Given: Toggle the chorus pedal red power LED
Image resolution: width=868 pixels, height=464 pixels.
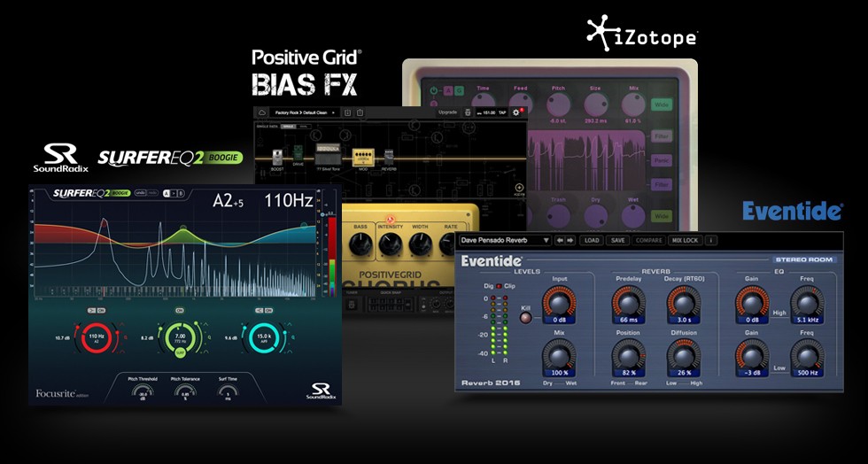Looking at the screenshot, I should tap(391, 220).
